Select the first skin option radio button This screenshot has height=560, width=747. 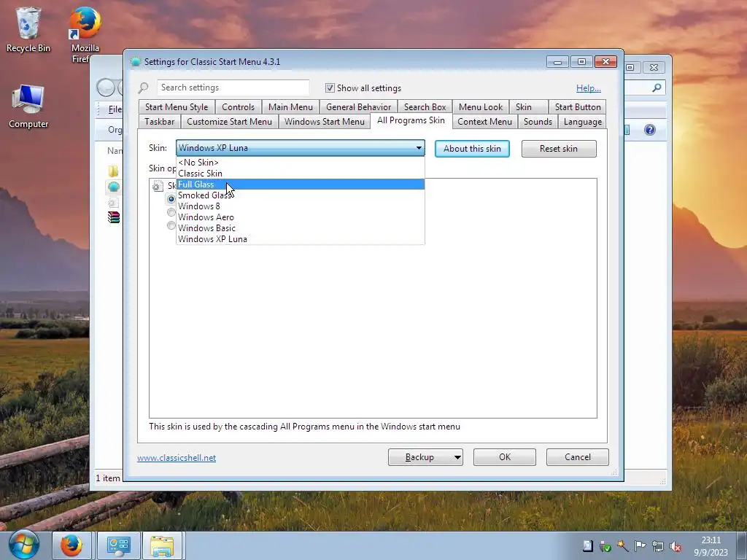pyautogui.click(x=171, y=198)
